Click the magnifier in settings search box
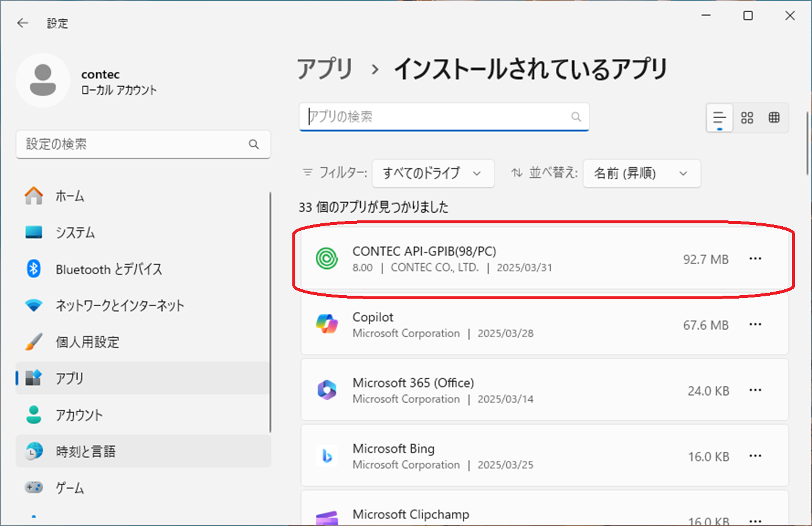The width and height of the screenshot is (812, 526). tap(254, 144)
